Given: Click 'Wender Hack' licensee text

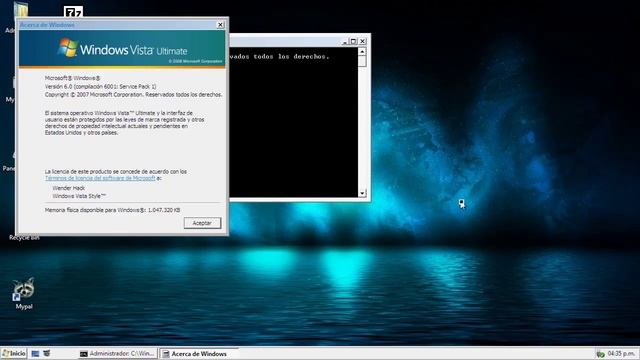Looking at the screenshot, I should pyautogui.click(x=69, y=188).
